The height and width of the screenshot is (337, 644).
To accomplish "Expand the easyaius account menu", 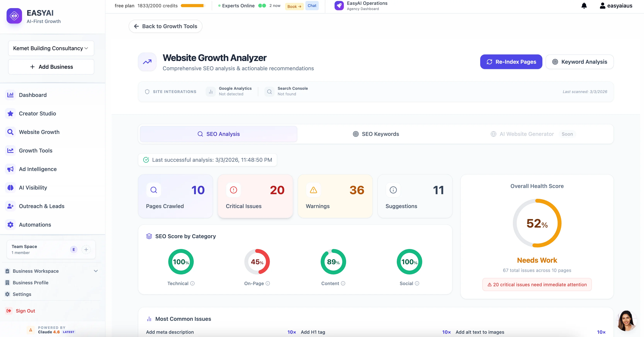I will click(x=616, y=5).
